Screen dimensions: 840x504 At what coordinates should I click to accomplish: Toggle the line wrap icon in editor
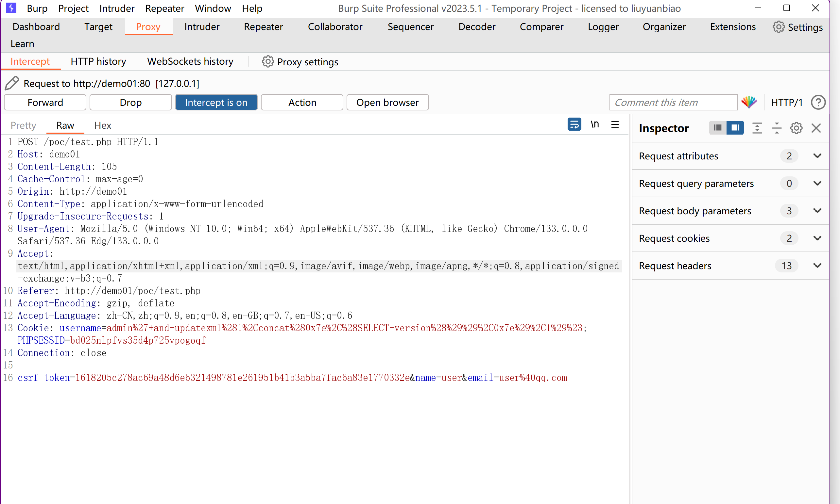tap(574, 125)
